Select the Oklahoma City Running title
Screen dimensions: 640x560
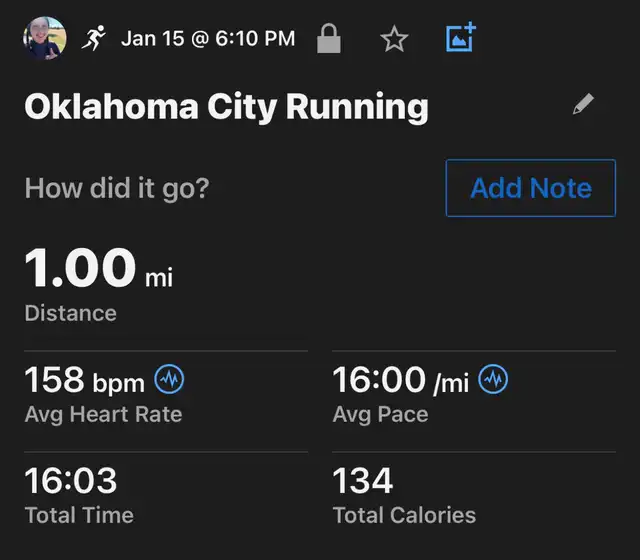(226, 106)
